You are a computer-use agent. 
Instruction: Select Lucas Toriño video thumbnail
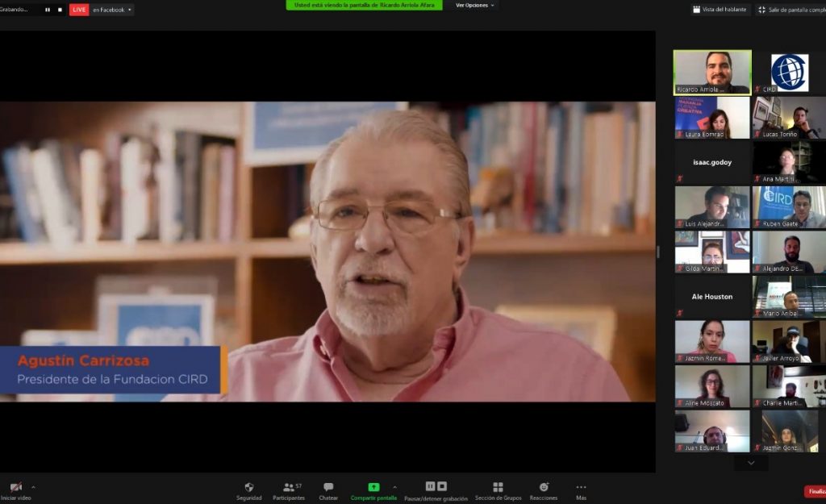(789, 118)
